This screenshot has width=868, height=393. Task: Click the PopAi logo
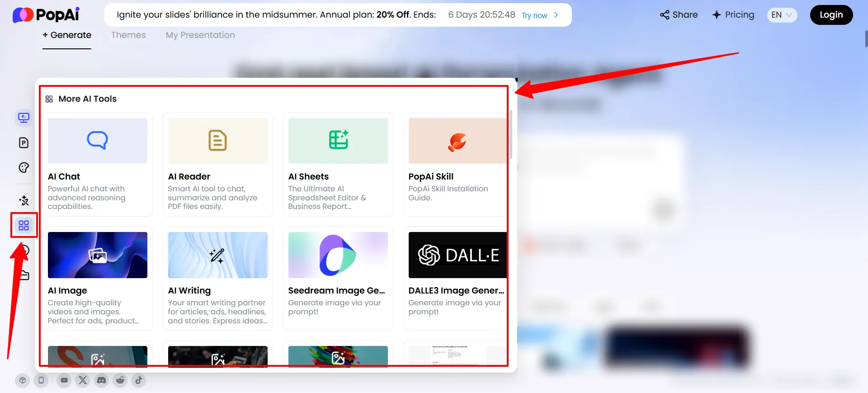pyautogui.click(x=46, y=15)
